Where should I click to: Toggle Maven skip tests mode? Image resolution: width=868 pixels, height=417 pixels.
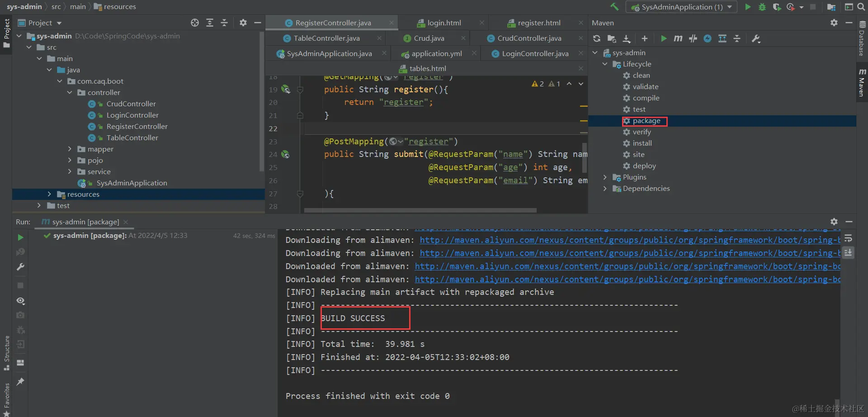pos(708,38)
